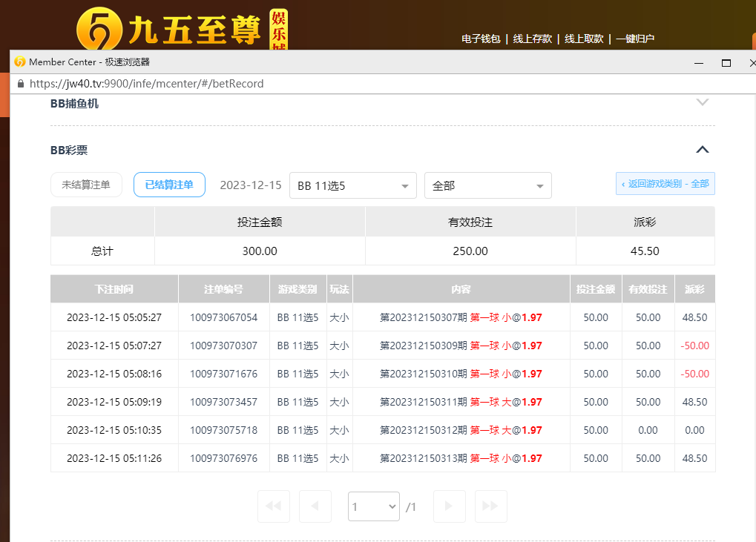Click the next page arrow icon

449,506
